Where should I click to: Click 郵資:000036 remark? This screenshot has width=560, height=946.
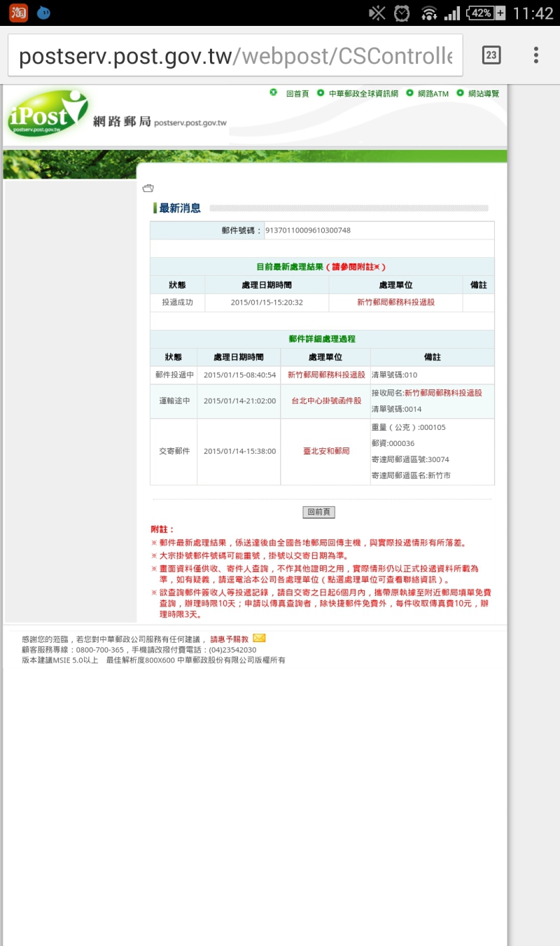[x=393, y=443]
